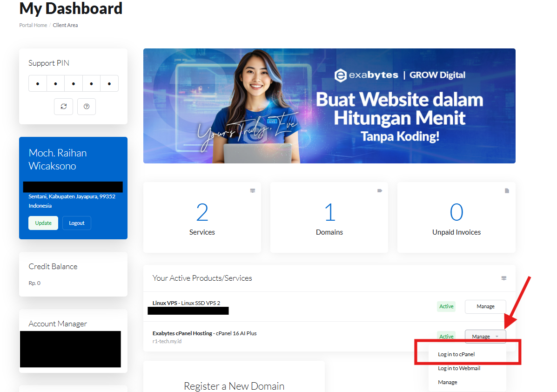The image size is (557, 392).
Task: Click Manage button for Linux VPS
Action: tap(485, 306)
